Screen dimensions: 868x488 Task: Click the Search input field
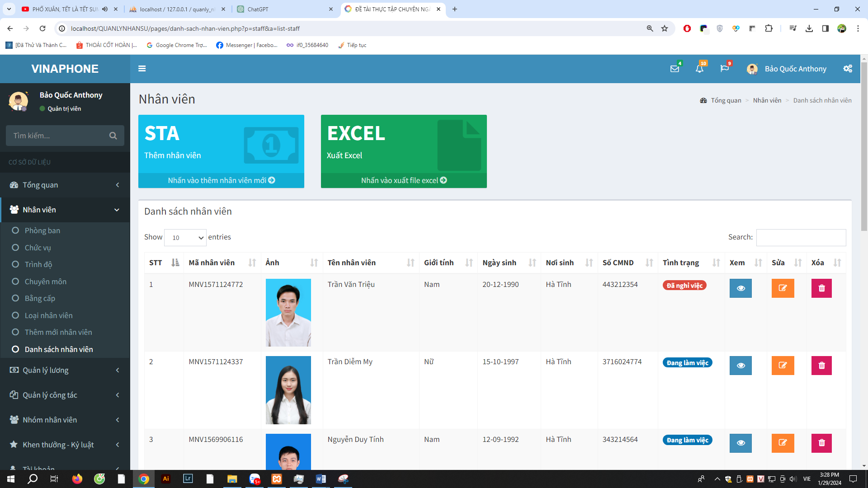click(801, 237)
